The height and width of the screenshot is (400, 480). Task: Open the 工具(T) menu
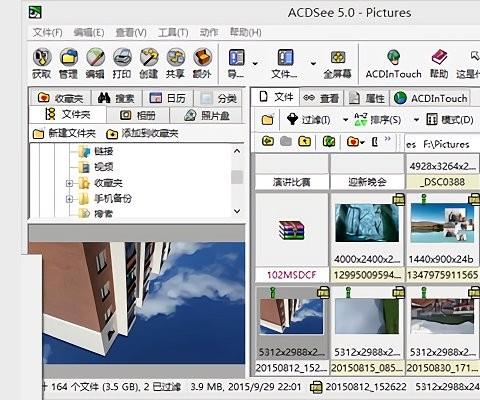173,32
